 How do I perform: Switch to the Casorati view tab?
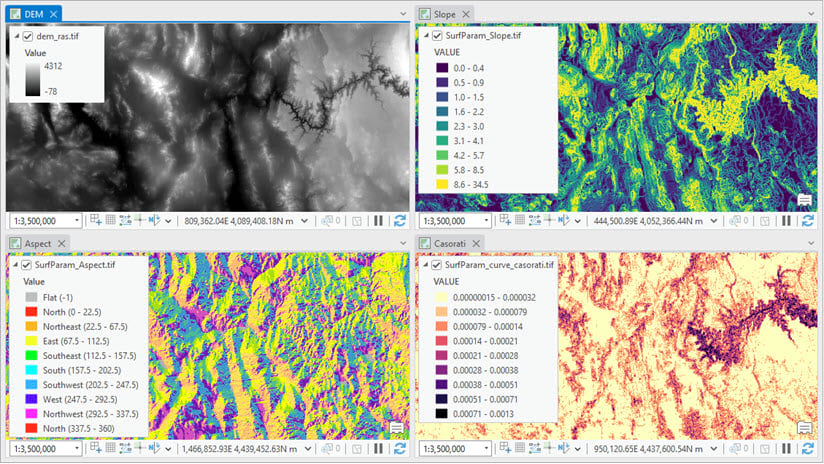pyautogui.click(x=450, y=243)
